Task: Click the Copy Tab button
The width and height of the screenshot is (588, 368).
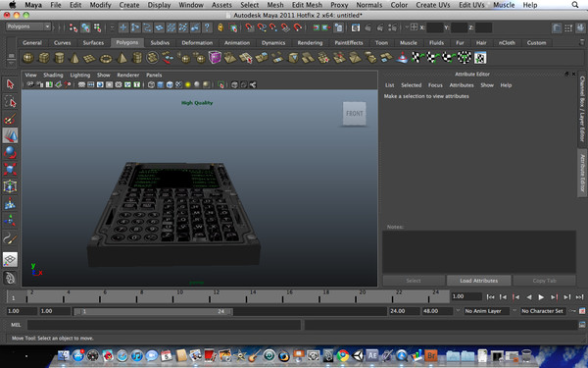Action: 544,281
